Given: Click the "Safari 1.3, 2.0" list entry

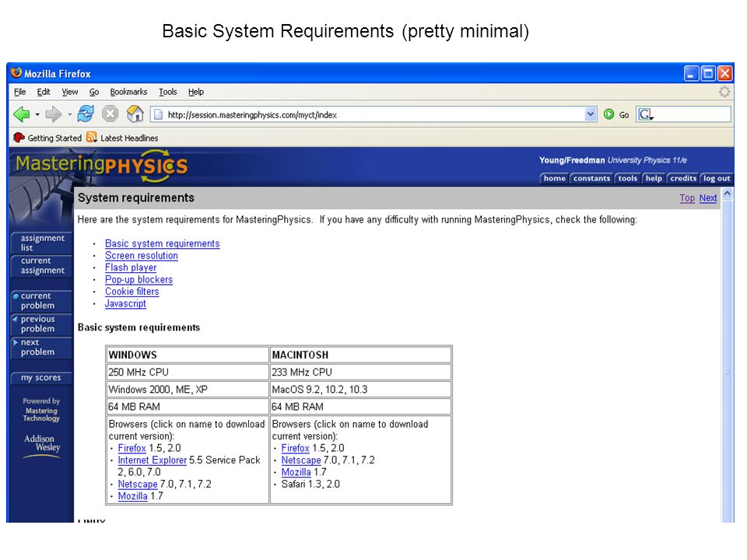Looking at the screenshot, I should [x=310, y=484].
